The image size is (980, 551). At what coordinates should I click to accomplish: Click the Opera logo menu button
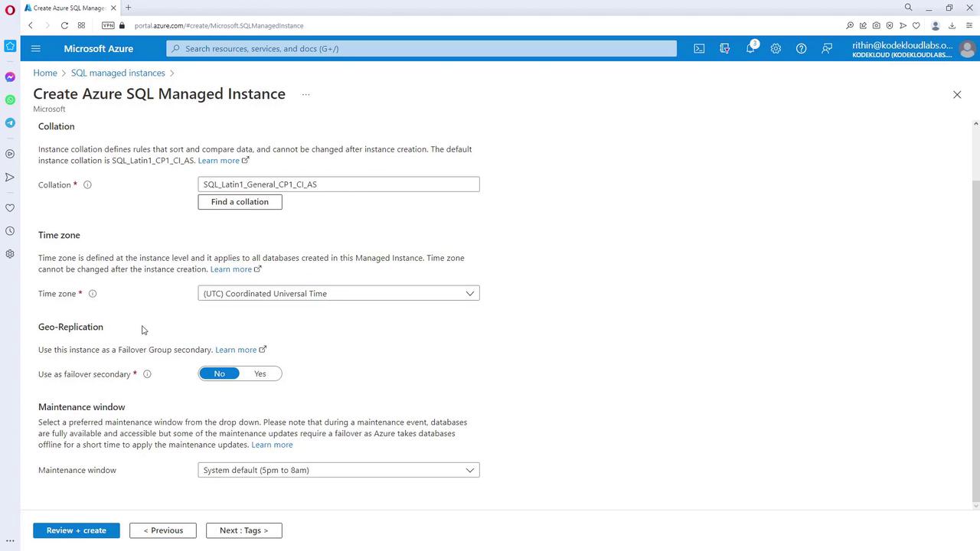(10, 9)
